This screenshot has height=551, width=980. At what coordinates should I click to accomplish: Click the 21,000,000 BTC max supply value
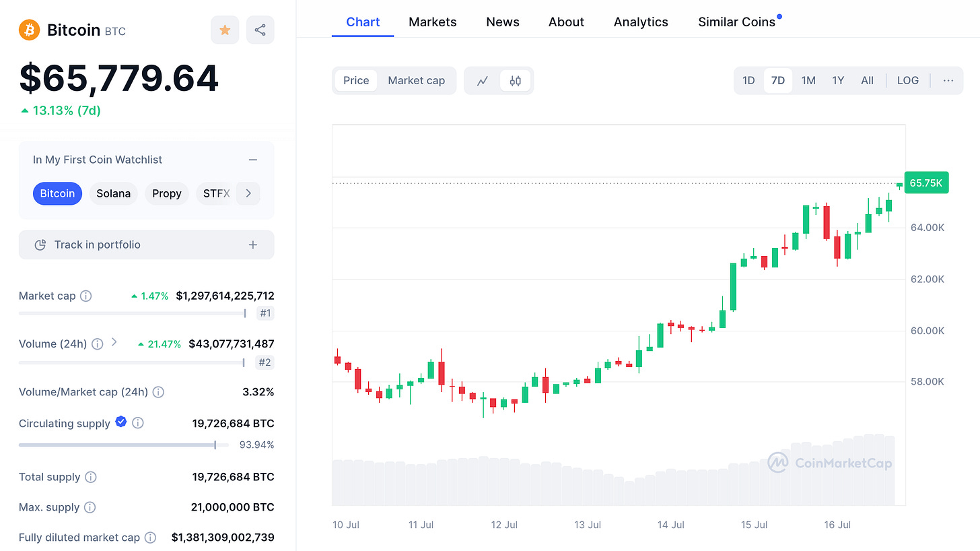233,507
